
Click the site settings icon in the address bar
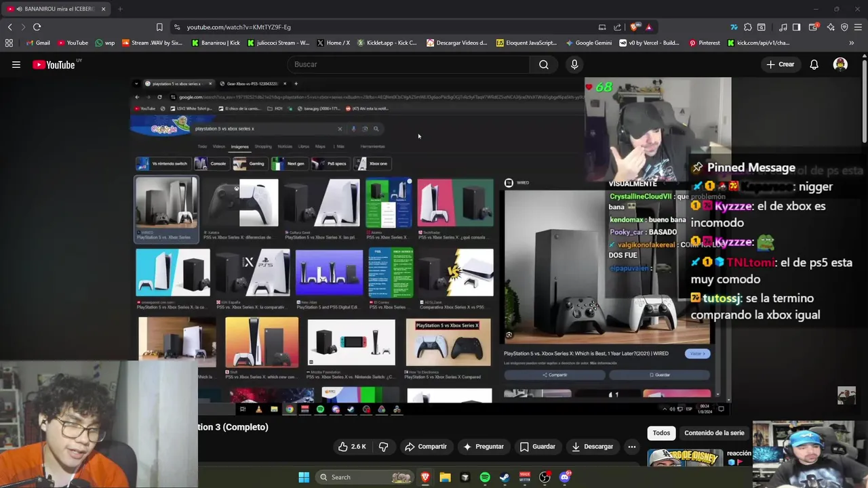[177, 27]
